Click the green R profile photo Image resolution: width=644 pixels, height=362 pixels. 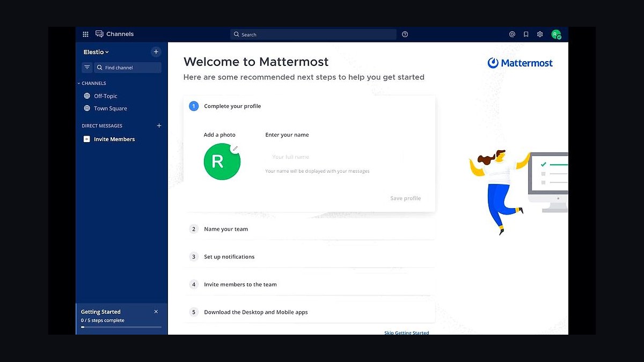222,161
